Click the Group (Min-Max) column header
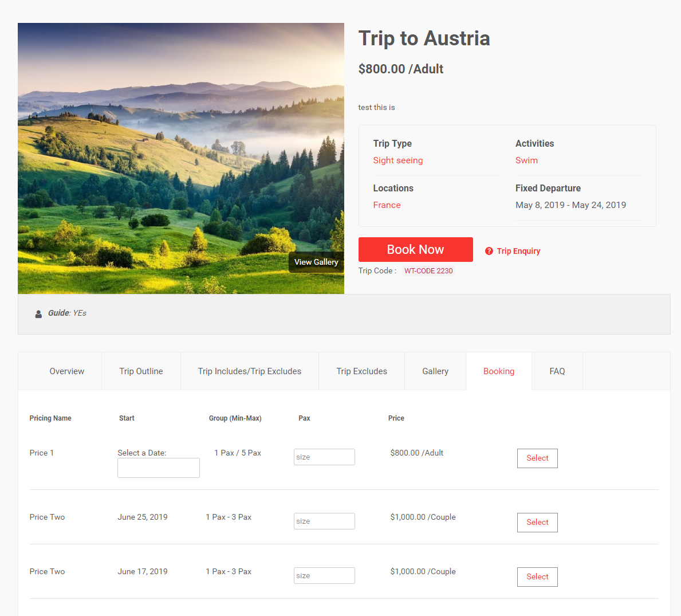Image resolution: width=681 pixels, height=616 pixels. [x=235, y=418]
